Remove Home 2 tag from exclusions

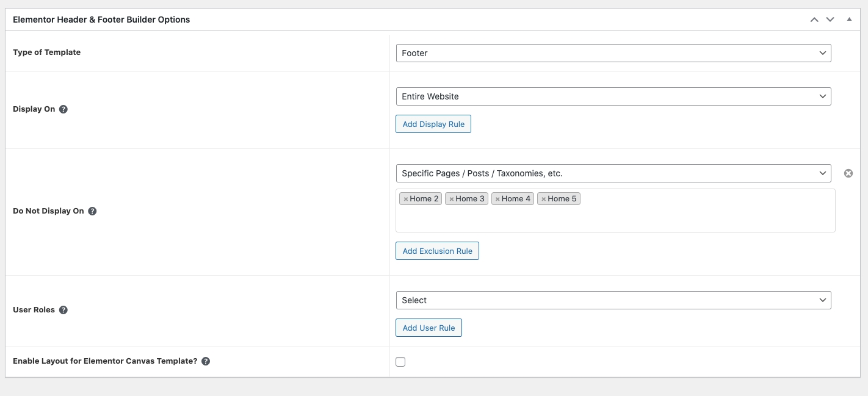click(405, 199)
